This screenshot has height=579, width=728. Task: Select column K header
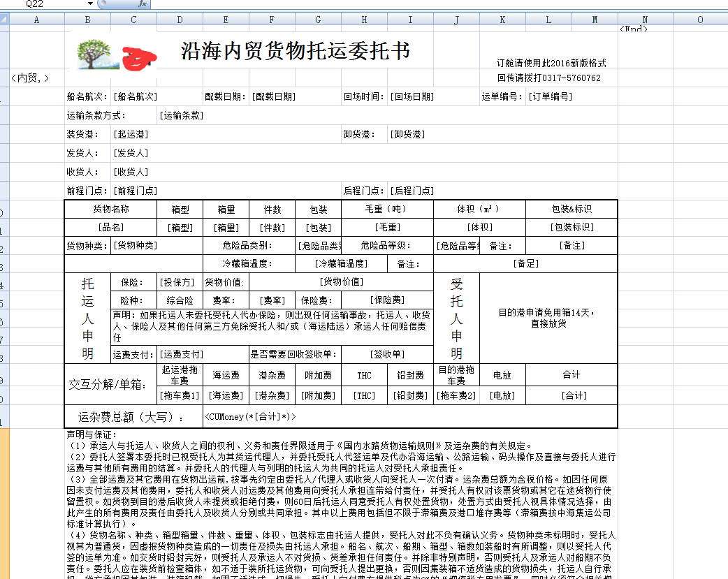tap(503, 20)
